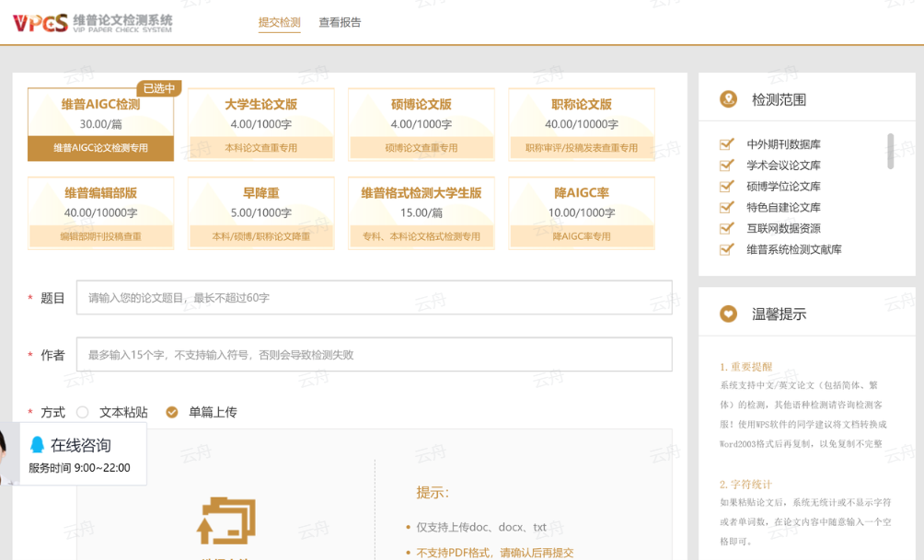Select the 降AIGC率 card
The width and height of the screenshot is (924, 560).
(x=582, y=213)
